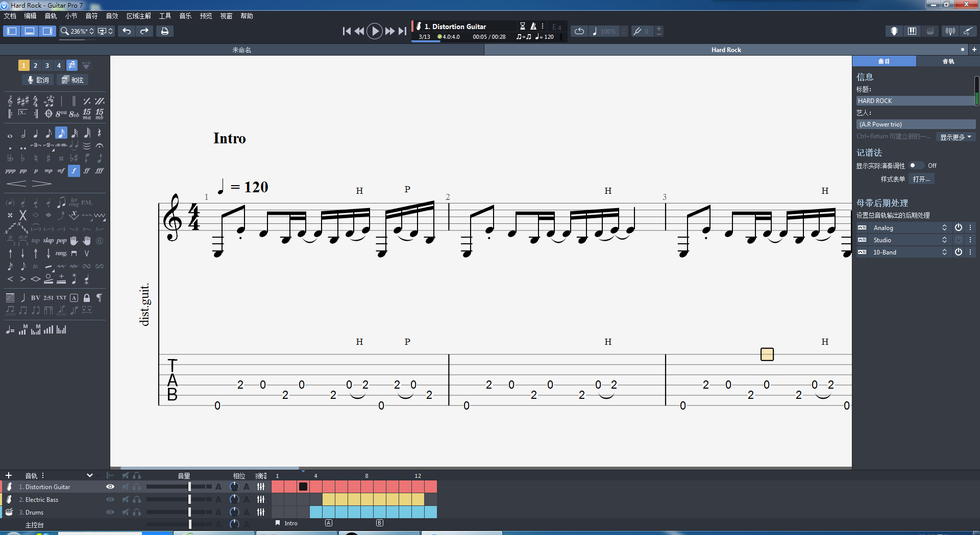Click the Play button in transport controls
Viewport: 980px width, 535px height.
374,31
